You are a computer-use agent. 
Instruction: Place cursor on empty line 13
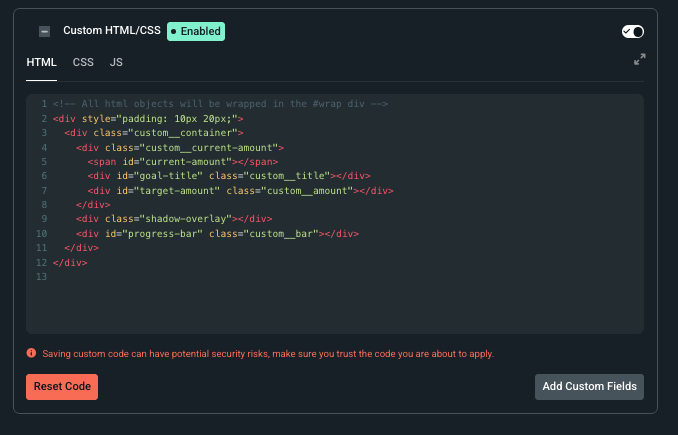[x=335, y=277]
